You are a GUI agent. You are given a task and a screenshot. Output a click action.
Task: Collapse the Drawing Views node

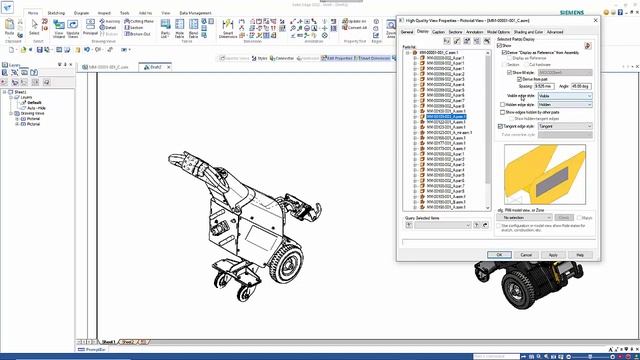point(11,113)
